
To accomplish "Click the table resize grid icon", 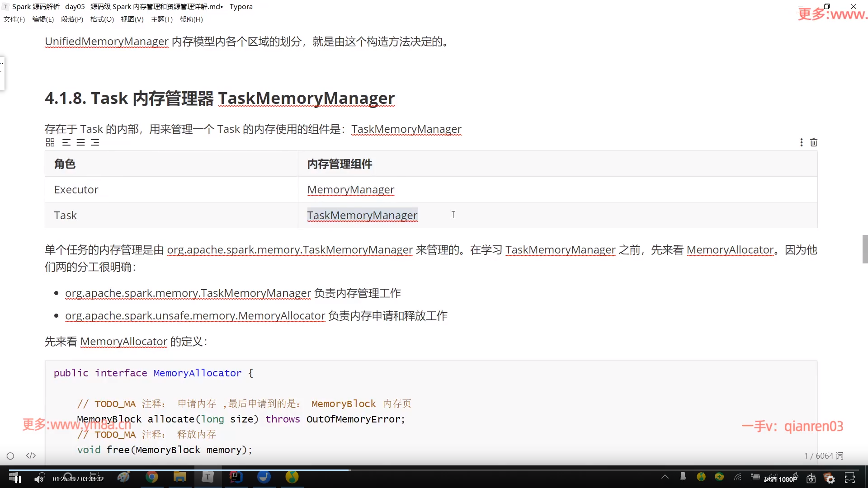I will (x=50, y=143).
